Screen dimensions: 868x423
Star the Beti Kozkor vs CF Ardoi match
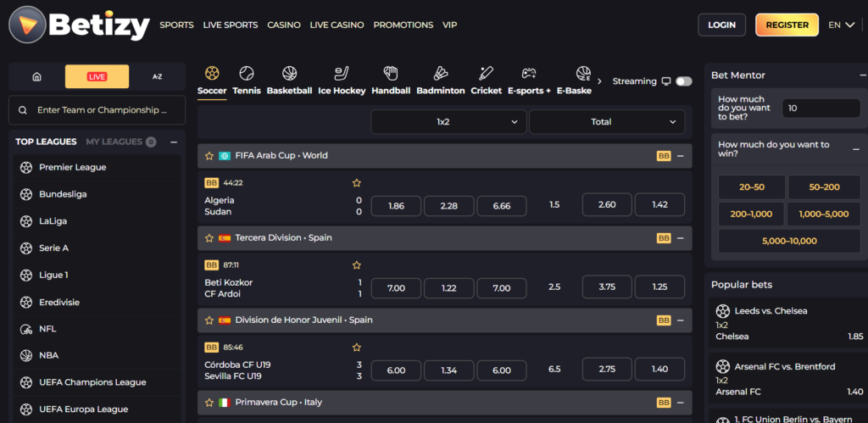(x=357, y=265)
